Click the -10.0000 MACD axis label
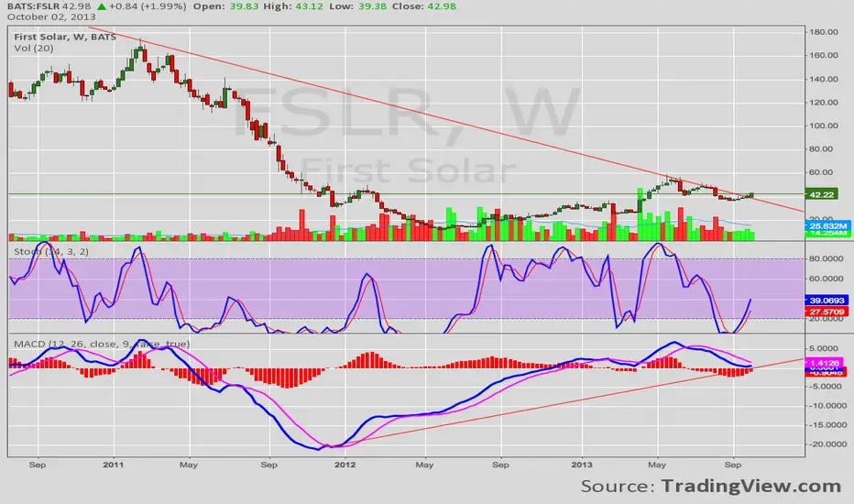The image size is (854, 504). pos(827,405)
